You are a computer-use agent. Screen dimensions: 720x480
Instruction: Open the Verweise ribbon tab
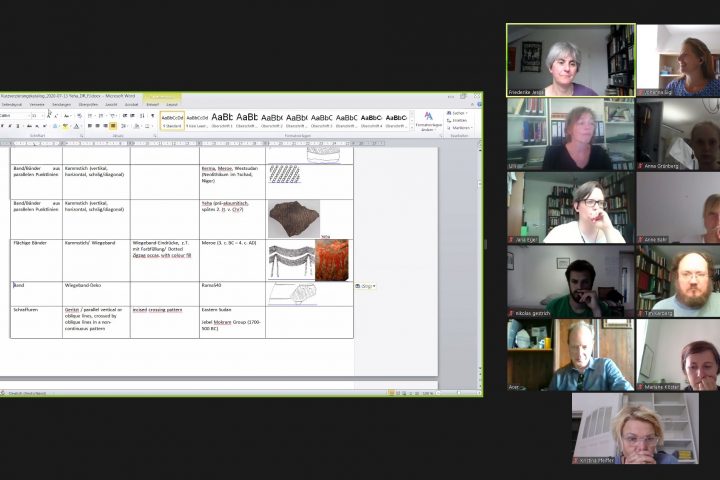[x=37, y=105]
